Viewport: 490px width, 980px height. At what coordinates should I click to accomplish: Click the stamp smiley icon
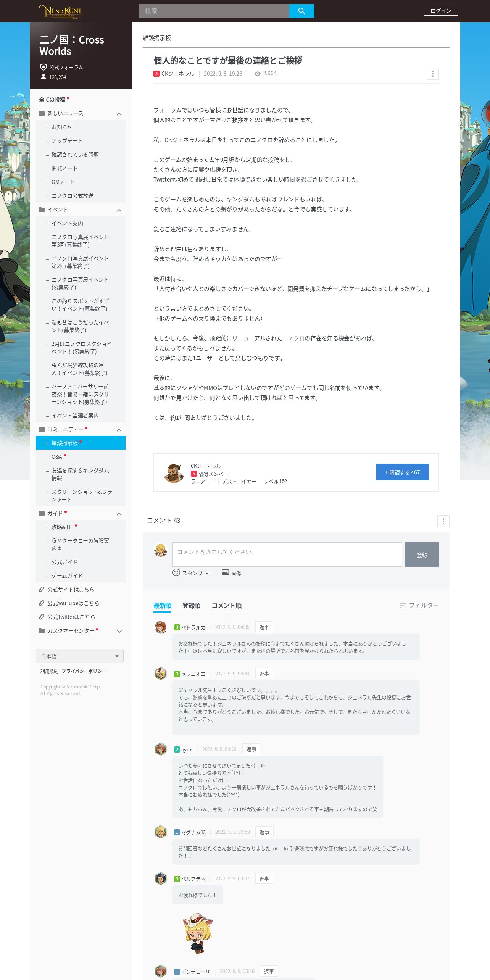point(176,572)
